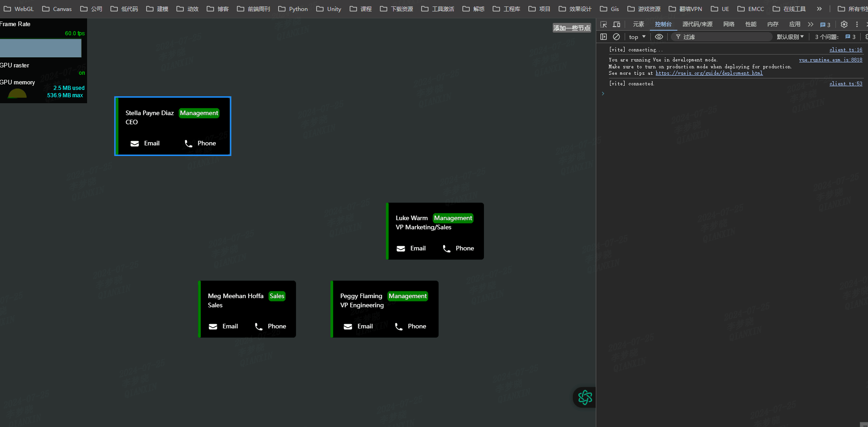
Task: Create a live expression with the eye icon
Action: (x=659, y=37)
